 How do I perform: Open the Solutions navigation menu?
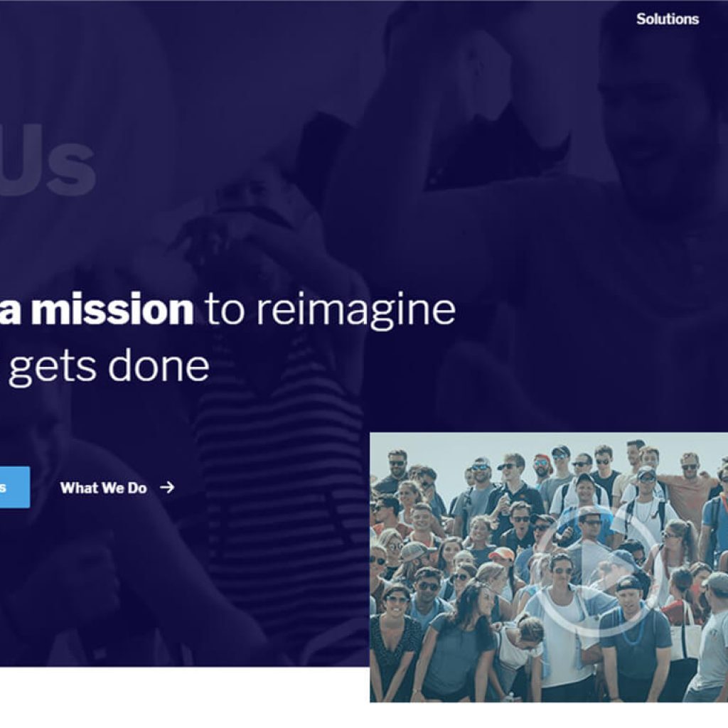click(667, 19)
